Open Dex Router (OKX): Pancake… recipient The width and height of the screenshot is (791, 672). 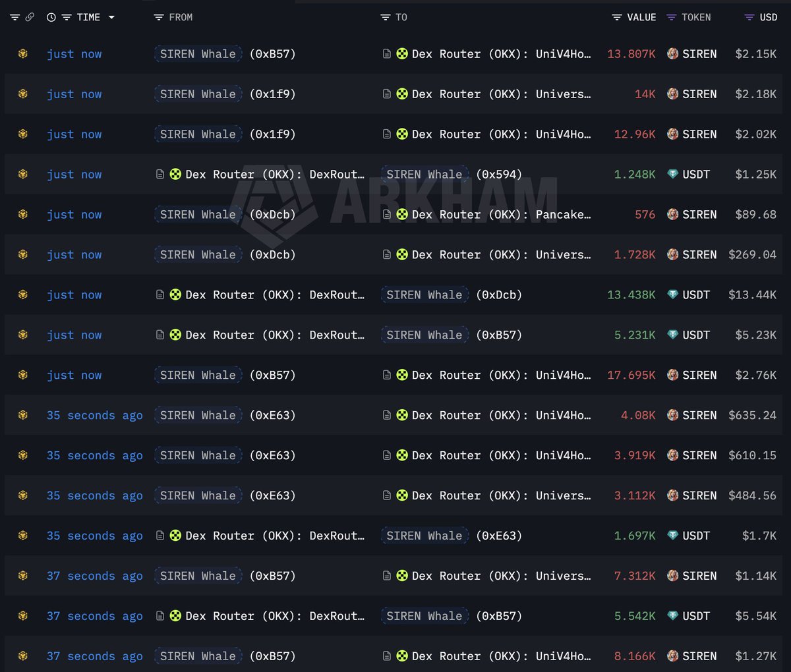click(502, 215)
